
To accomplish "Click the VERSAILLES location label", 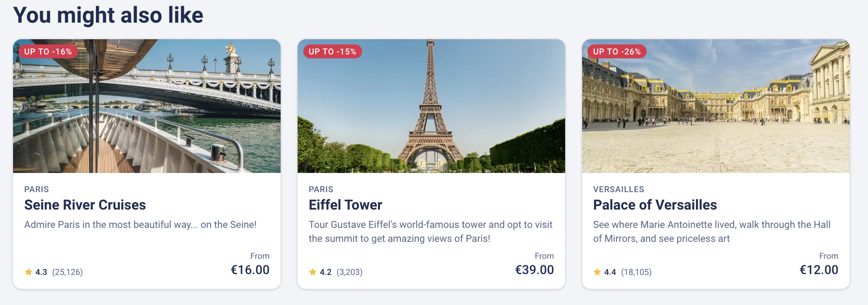I will pyautogui.click(x=618, y=190).
